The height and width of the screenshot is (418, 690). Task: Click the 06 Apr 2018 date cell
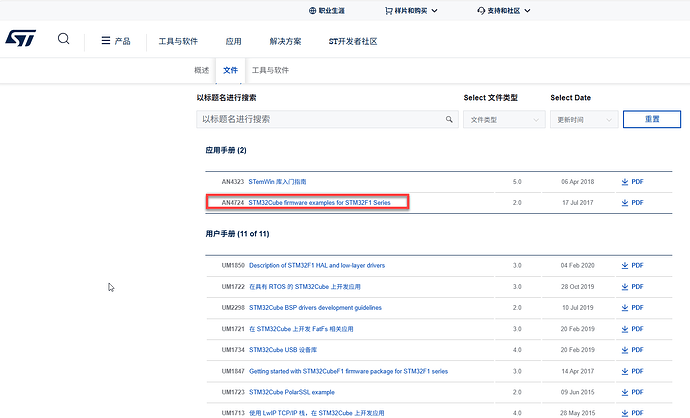pos(577,182)
